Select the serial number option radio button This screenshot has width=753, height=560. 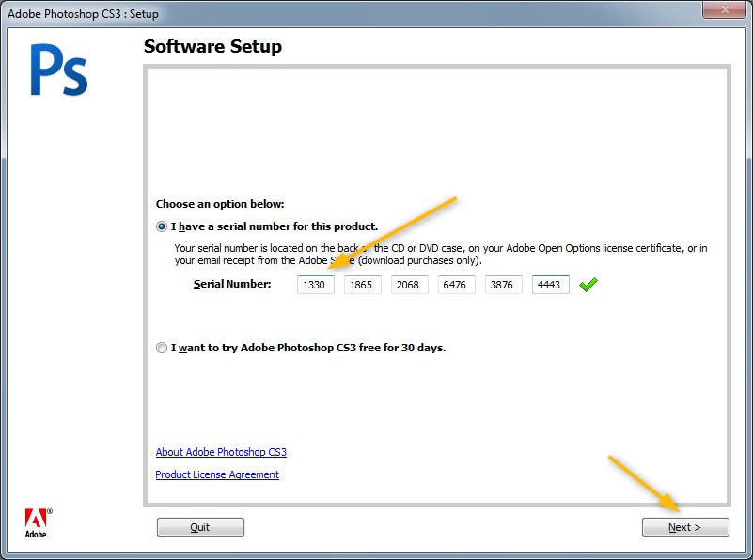tap(162, 226)
